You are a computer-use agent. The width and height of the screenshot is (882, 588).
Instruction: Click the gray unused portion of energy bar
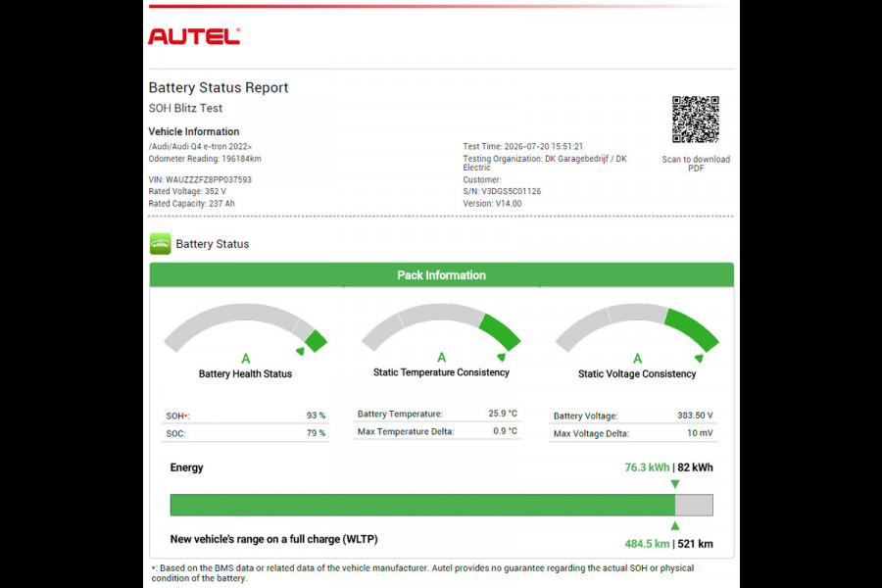[694, 505]
